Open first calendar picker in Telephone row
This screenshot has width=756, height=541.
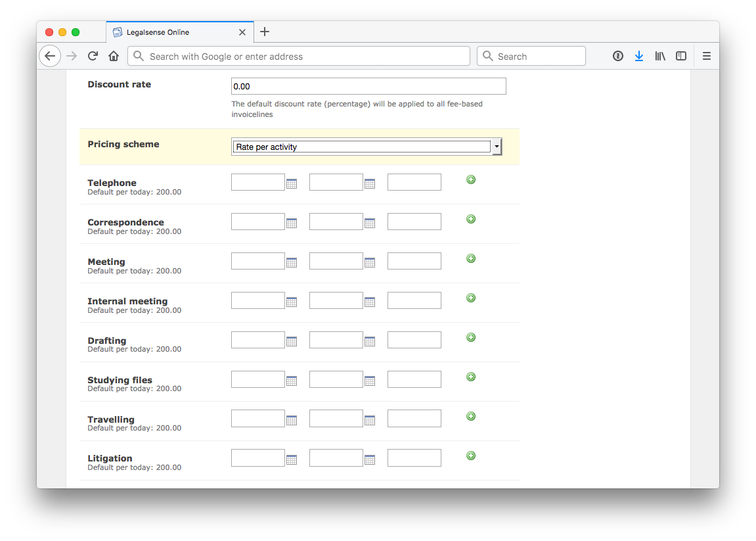(x=291, y=183)
